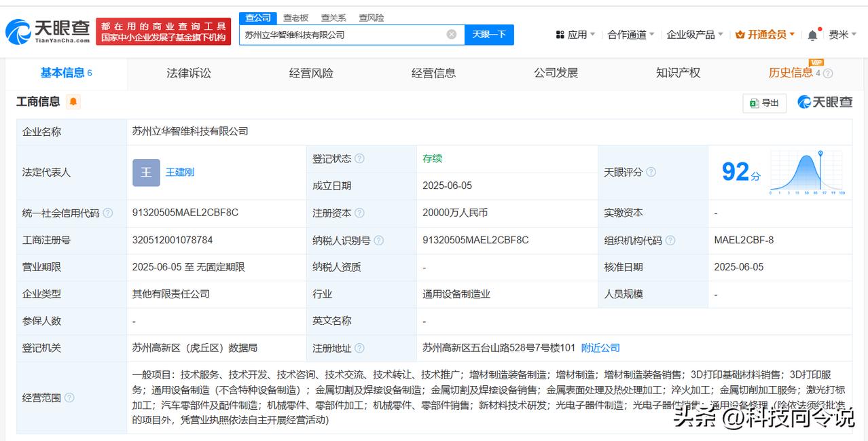
Task: Click the registration number 320512001078784
Action: click(173, 240)
